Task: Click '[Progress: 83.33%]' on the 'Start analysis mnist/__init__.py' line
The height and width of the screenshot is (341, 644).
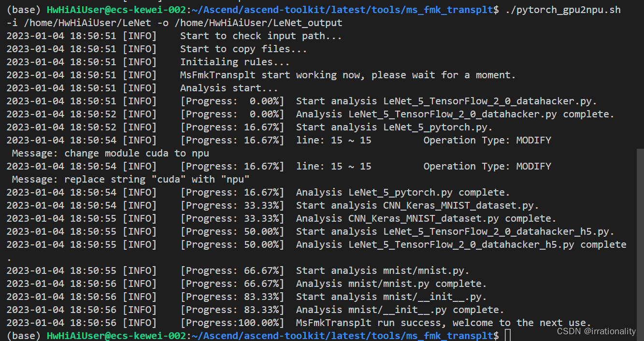Action: (x=232, y=297)
